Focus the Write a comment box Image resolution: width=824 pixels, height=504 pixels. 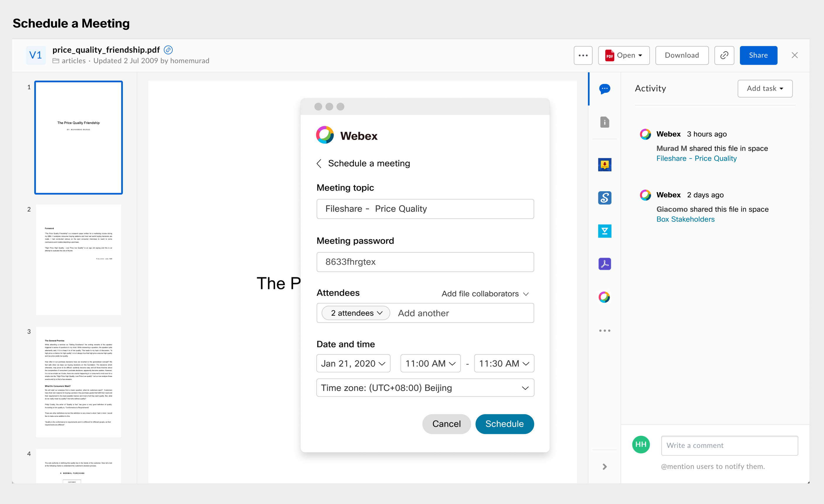tap(730, 445)
